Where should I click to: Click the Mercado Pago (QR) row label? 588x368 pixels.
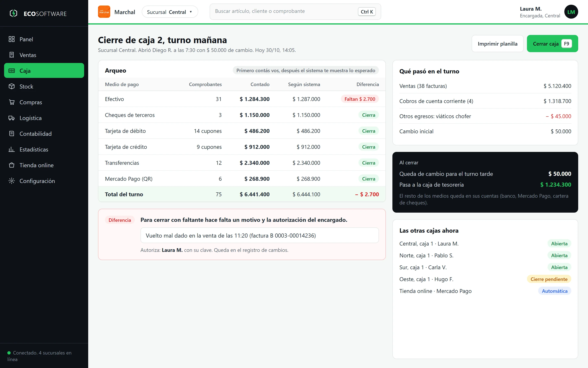tap(129, 179)
